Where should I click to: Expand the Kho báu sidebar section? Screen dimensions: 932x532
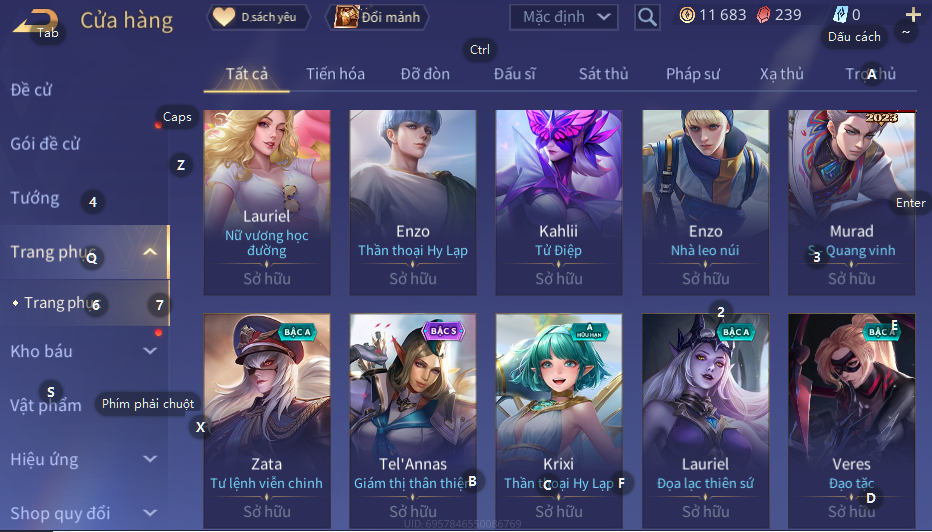tap(150, 351)
